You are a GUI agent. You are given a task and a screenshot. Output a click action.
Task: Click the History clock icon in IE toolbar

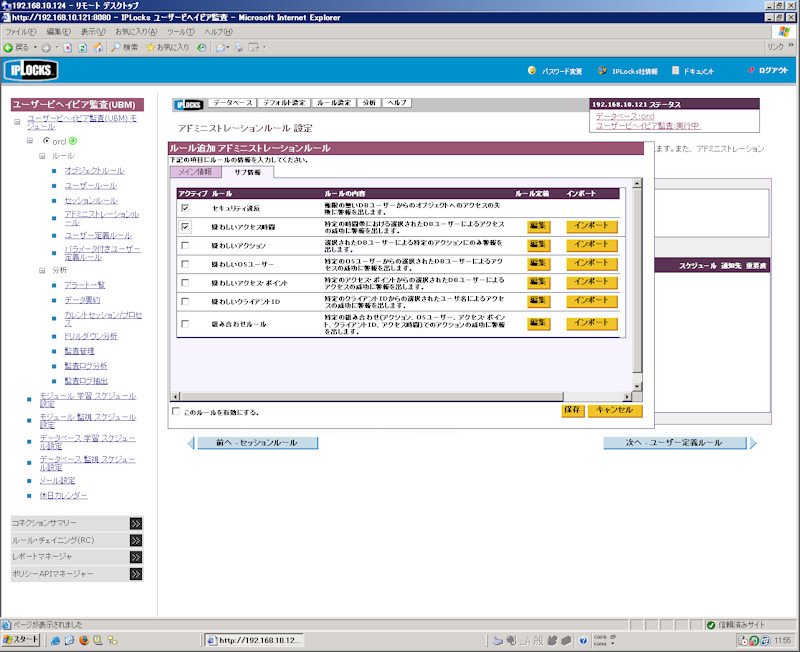click(202, 47)
